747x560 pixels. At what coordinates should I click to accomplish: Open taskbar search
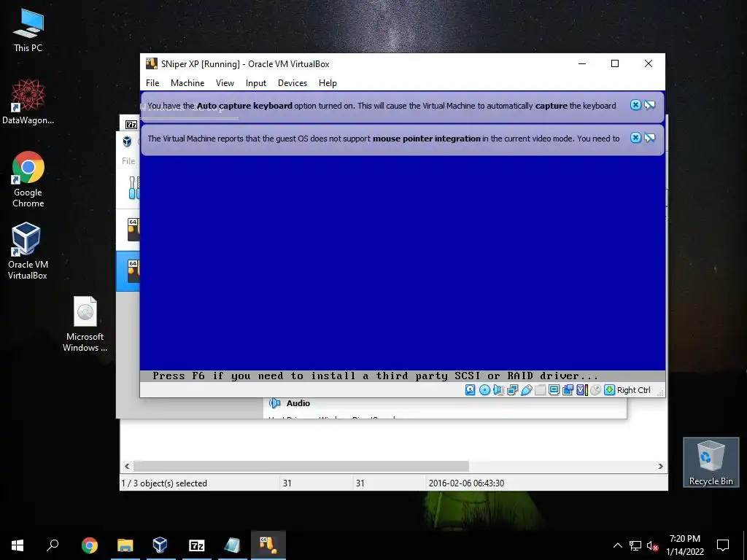pos(53,545)
